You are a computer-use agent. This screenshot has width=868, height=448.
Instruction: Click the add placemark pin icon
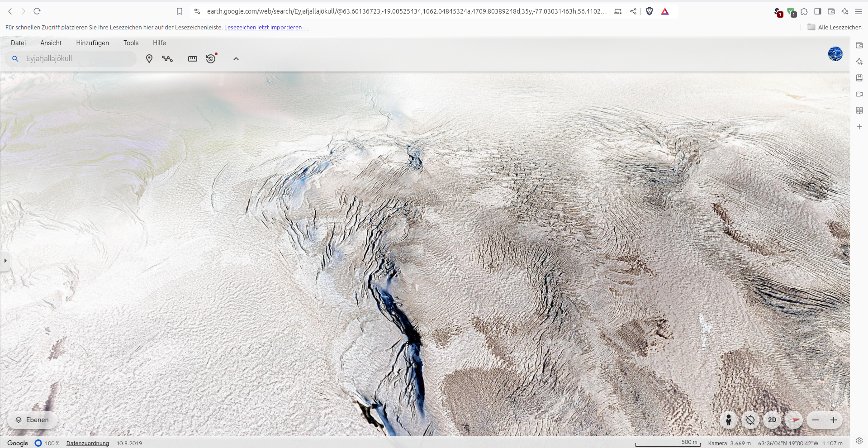149,59
